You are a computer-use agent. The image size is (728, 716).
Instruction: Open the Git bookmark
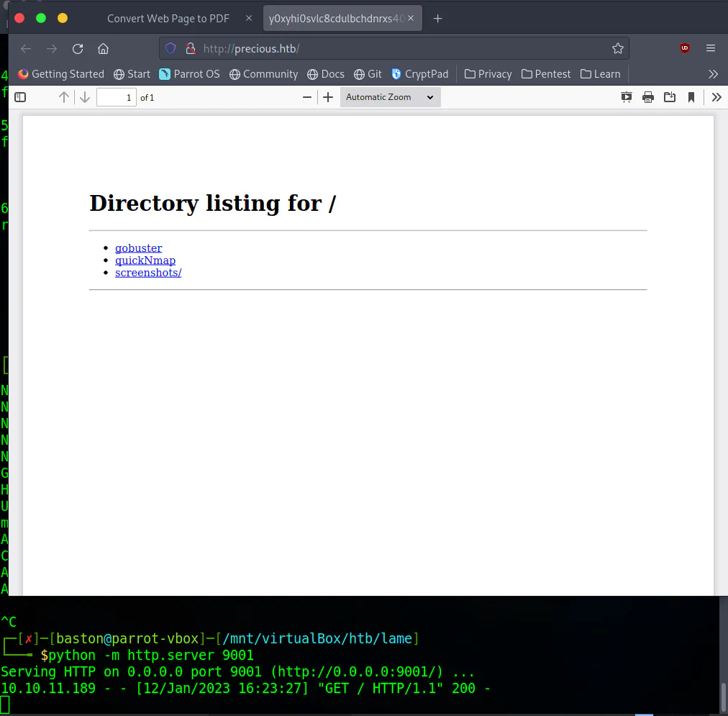[368, 74]
